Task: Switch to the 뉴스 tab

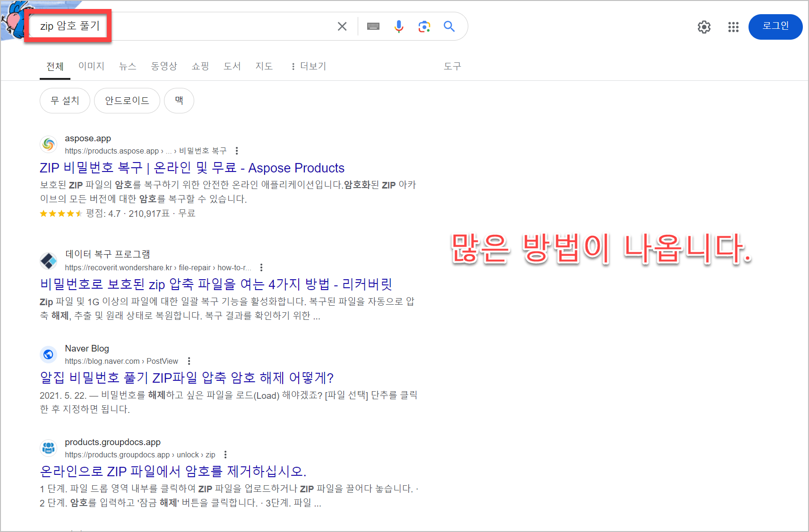Action: click(128, 66)
